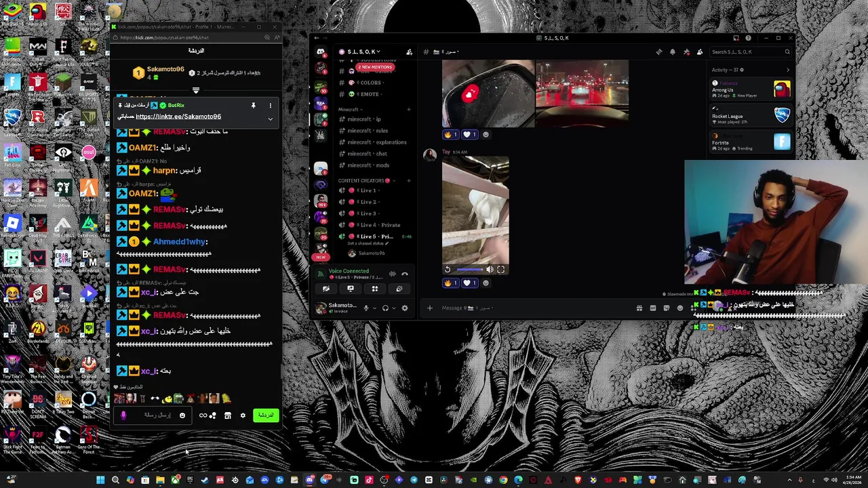
Task: Open the linktr.ee/Sakamoto96 link in Kick chat
Action: 178,117
